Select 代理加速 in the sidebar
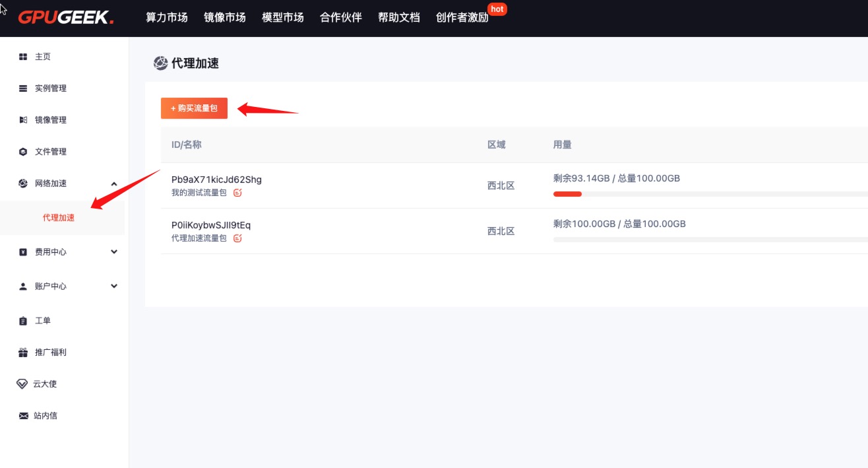 pos(59,218)
